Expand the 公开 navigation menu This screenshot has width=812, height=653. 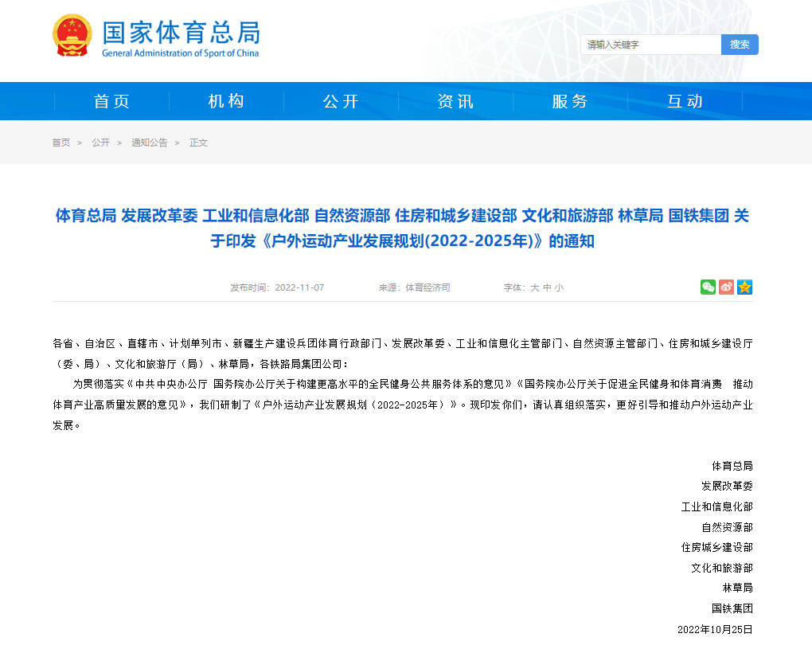[341, 101]
